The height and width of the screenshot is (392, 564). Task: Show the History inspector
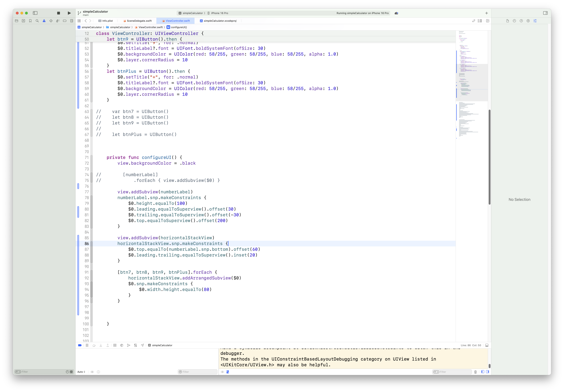pos(514,21)
